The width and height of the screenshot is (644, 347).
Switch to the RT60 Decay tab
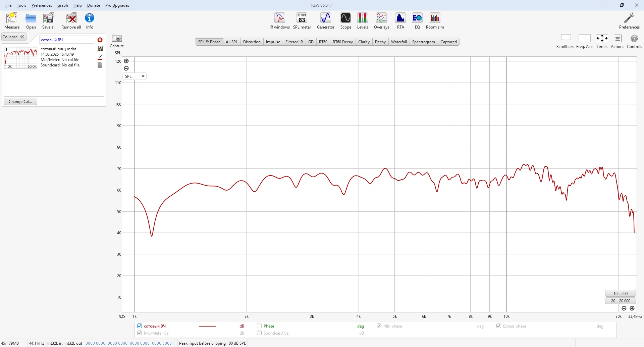click(343, 42)
